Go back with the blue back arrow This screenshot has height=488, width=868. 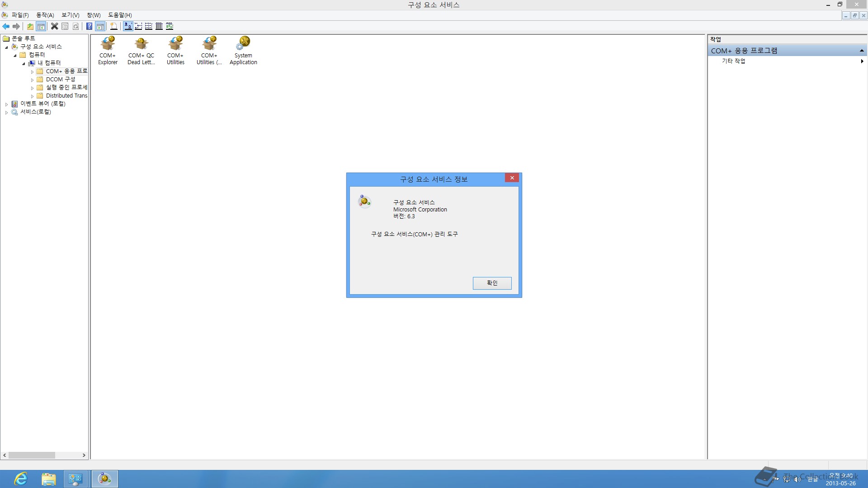click(x=6, y=26)
